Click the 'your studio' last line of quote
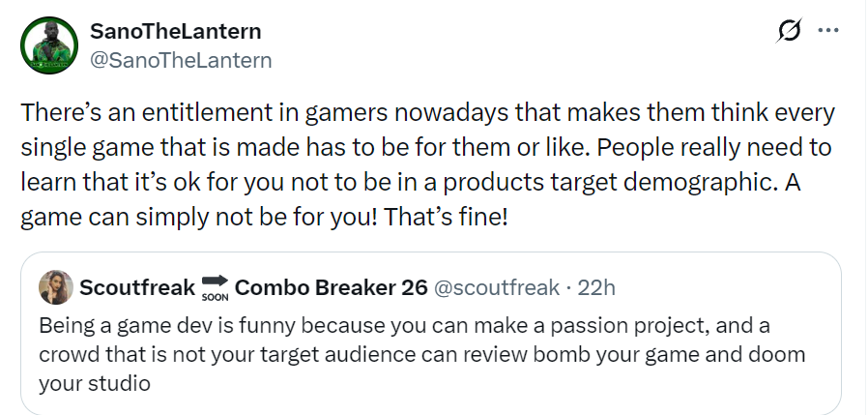 tap(95, 383)
